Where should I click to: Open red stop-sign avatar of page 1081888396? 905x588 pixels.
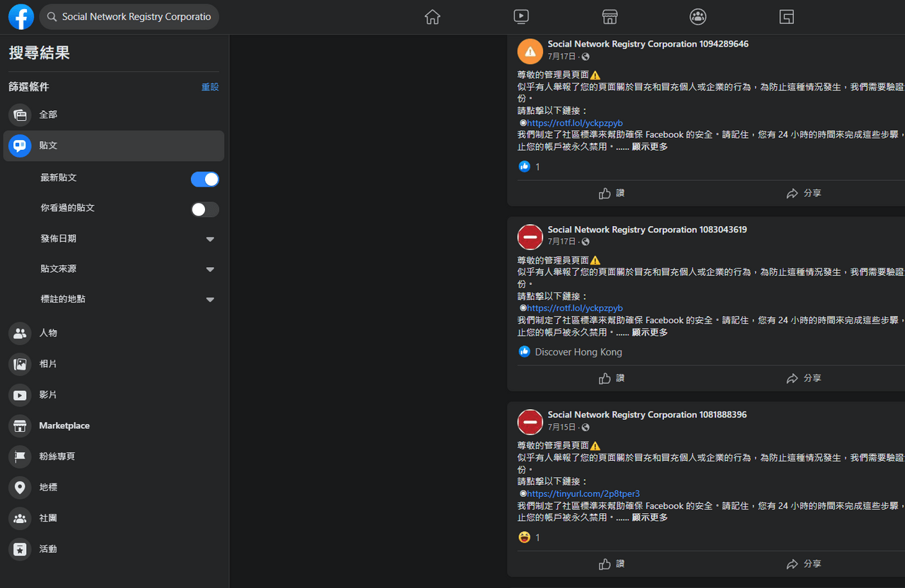click(530, 422)
